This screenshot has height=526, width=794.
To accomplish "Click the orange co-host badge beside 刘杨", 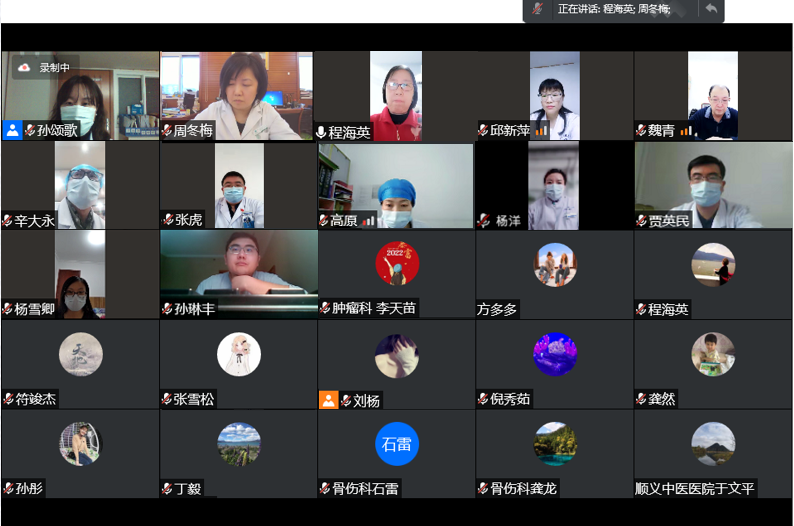I will pyautogui.click(x=328, y=399).
